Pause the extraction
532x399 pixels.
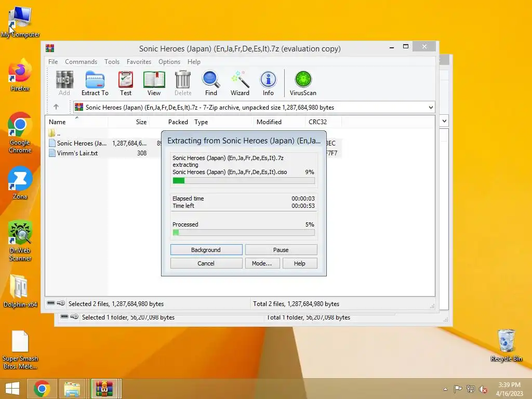(281, 250)
